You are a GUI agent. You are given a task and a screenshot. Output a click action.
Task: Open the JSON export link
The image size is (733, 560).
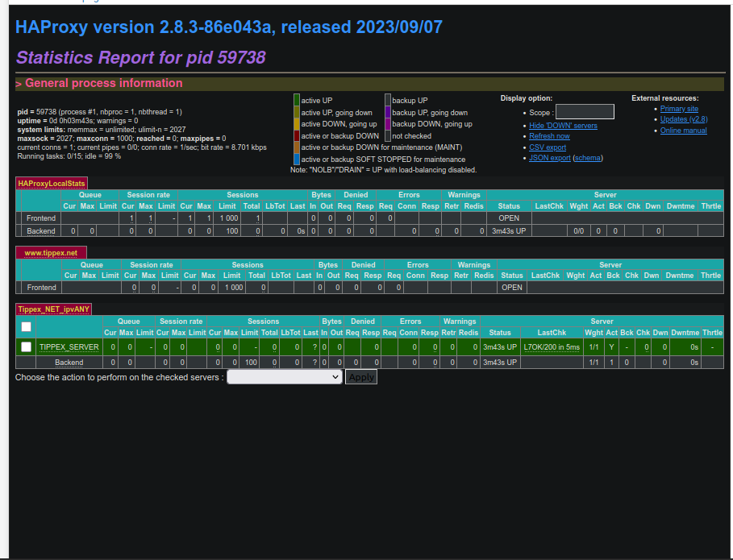550,159
